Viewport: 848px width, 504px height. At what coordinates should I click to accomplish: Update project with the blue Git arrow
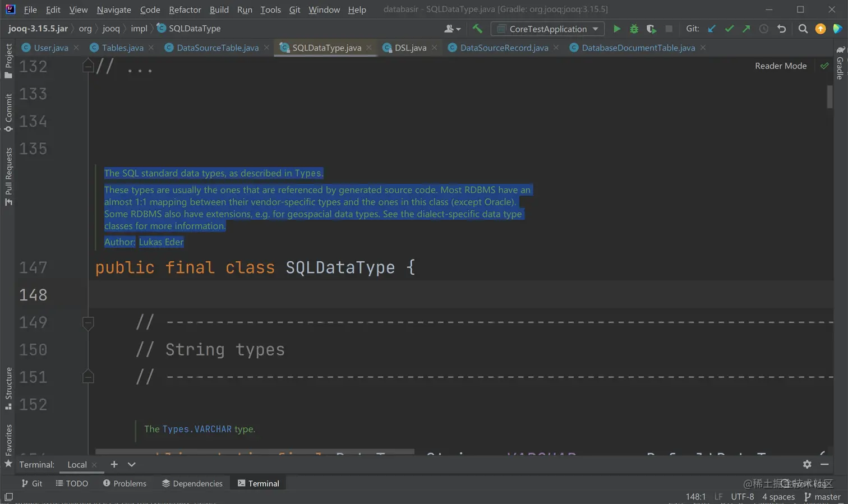pyautogui.click(x=712, y=29)
